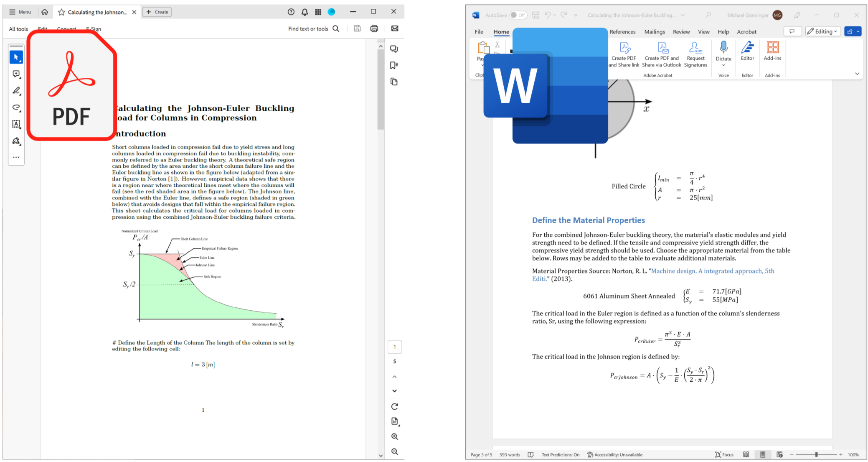The width and height of the screenshot is (868, 462).
Task: Click the zoom in magnifier in Acrobat
Action: coord(394,436)
